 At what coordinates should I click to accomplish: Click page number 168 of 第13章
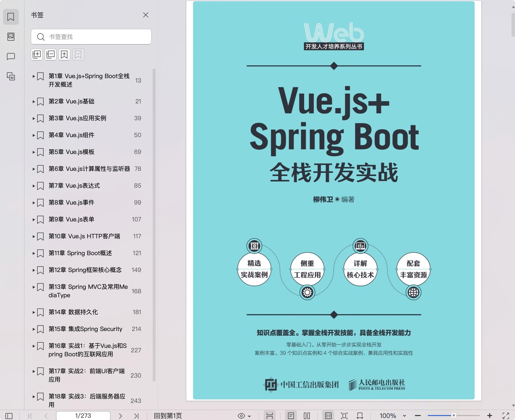(x=136, y=291)
